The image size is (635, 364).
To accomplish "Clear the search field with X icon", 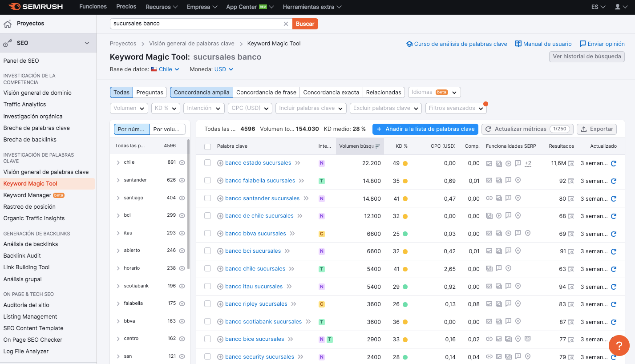I will [x=286, y=24].
